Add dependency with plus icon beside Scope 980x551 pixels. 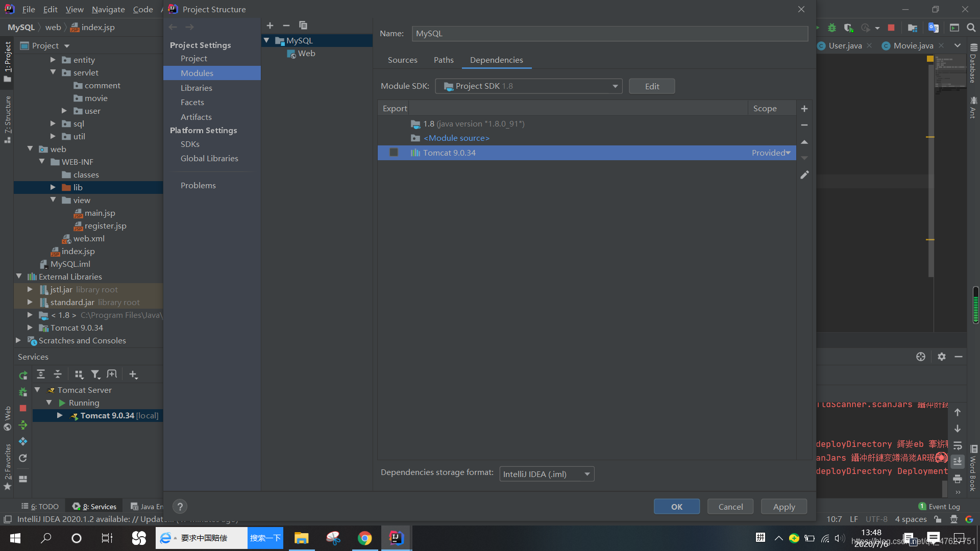(x=804, y=109)
